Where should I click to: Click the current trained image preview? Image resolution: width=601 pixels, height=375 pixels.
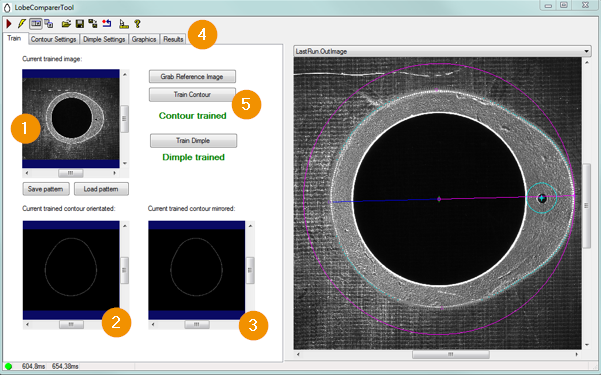(71, 118)
